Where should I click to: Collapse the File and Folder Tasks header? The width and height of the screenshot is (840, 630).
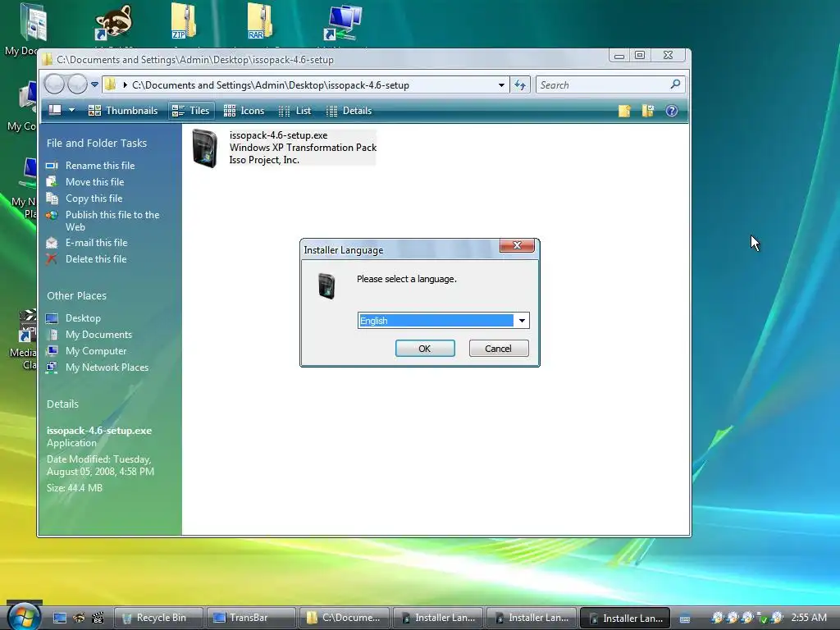coord(97,143)
